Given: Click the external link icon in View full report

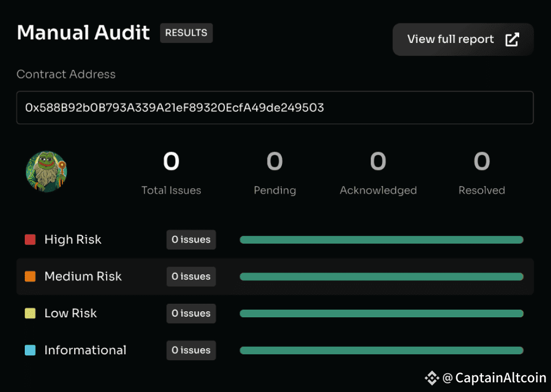Looking at the screenshot, I should (512, 39).
